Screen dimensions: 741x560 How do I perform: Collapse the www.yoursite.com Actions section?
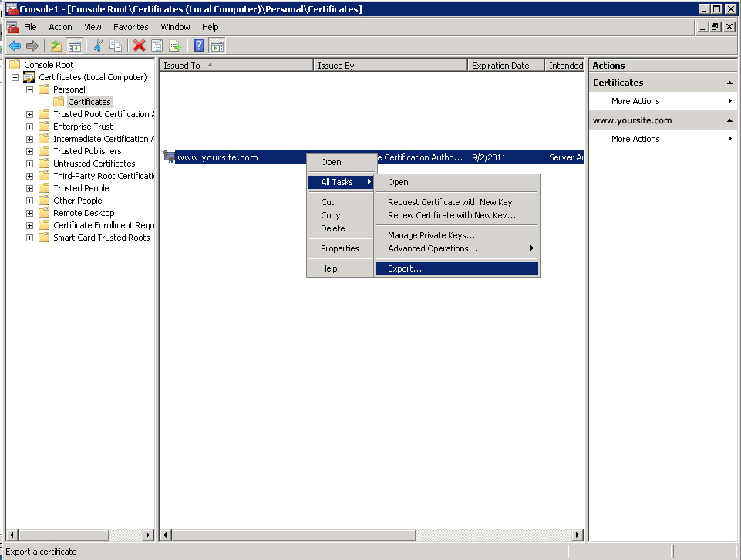(x=729, y=120)
